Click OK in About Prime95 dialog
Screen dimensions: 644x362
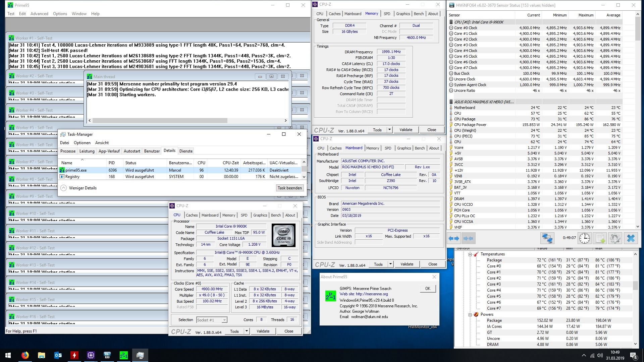point(428,289)
